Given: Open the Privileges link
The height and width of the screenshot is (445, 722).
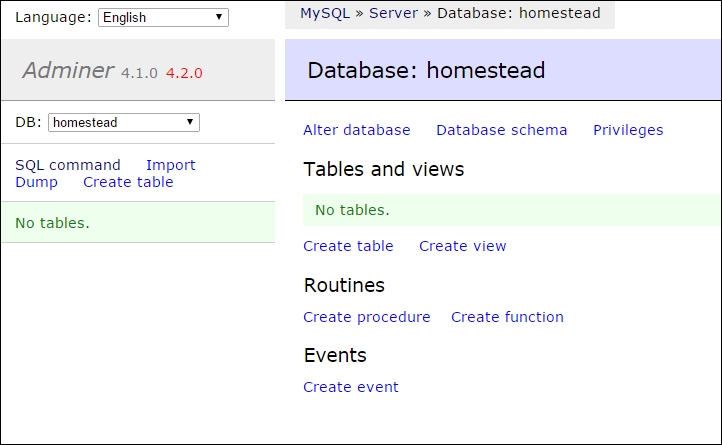Looking at the screenshot, I should pos(628,130).
